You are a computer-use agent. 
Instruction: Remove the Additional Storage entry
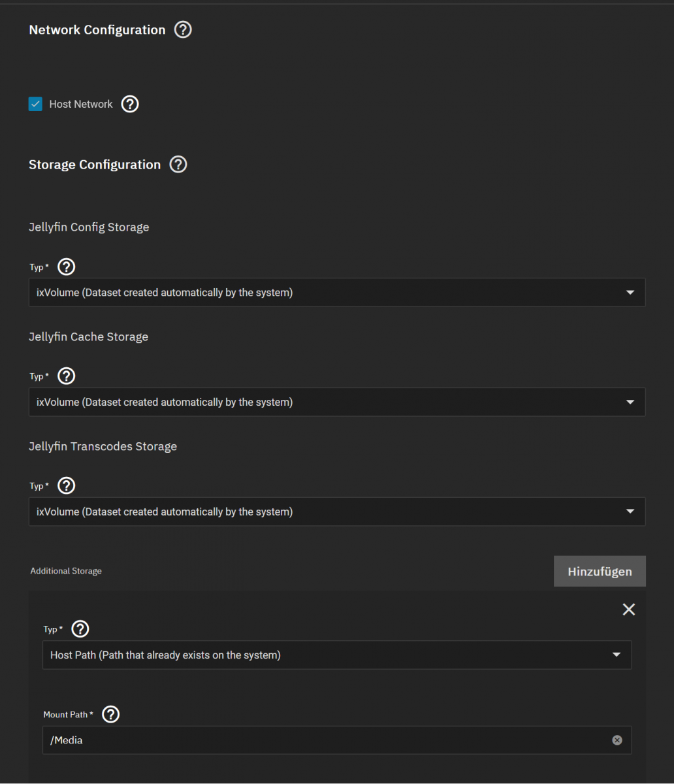[x=628, y=610]
